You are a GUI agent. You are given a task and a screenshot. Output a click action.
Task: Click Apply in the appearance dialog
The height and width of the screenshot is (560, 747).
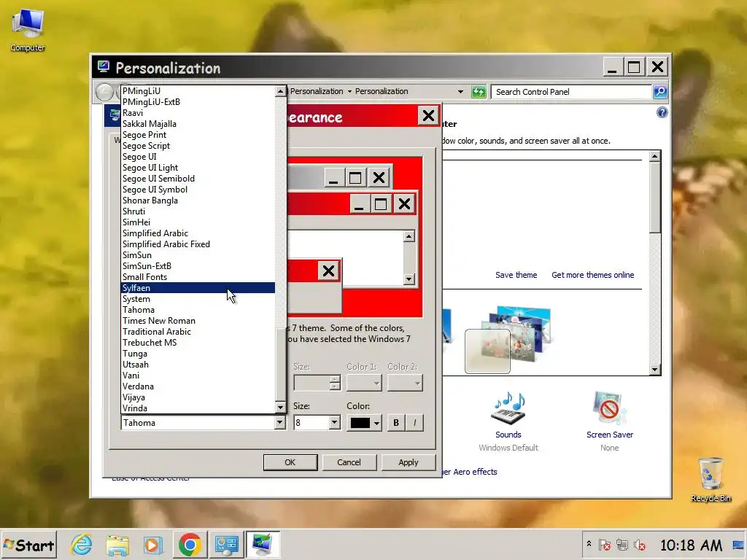coord(409,462)
